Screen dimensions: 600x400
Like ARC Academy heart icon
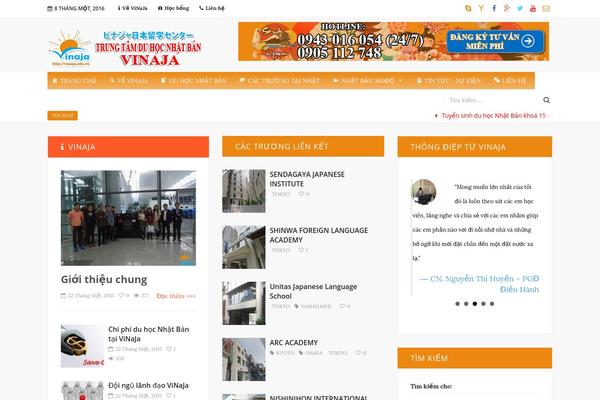[358, 353]
